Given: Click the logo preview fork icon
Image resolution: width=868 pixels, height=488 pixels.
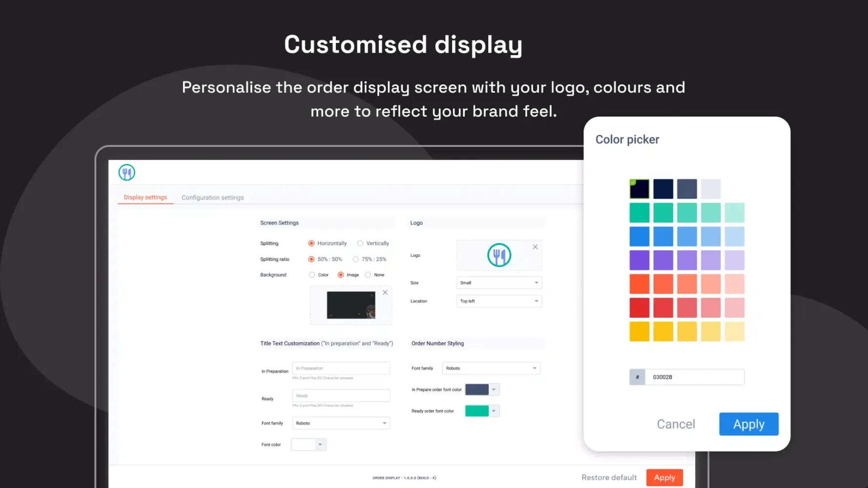Looking at the screenshot, I should tap(499, 255).
